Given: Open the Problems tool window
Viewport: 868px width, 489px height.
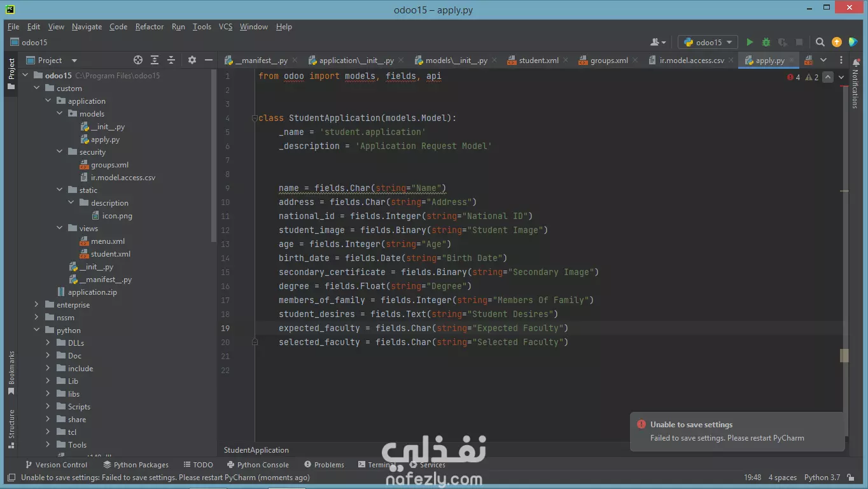Looking at the screenshot, I should coord(323,464).
